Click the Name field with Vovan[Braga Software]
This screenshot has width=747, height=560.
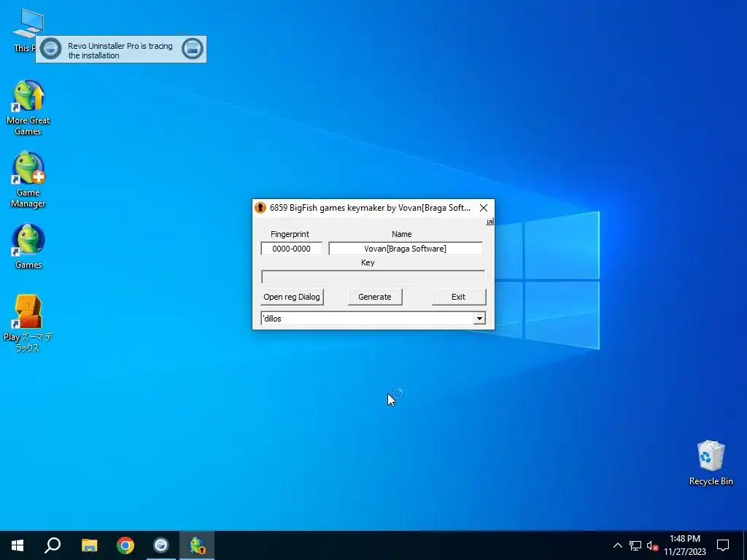pyautogui.click(x=406, y=249)
